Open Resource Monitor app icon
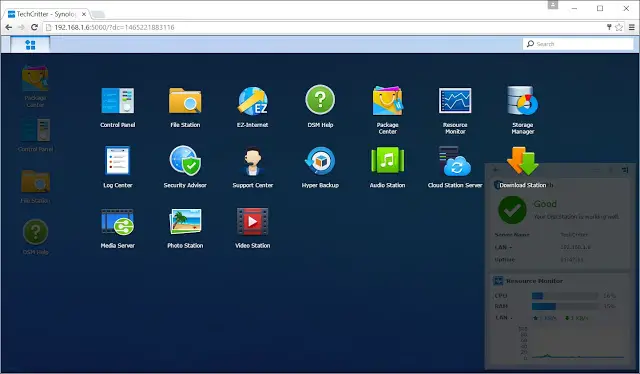The width and height of the screenshot is (640, 374). coord(455,111)
